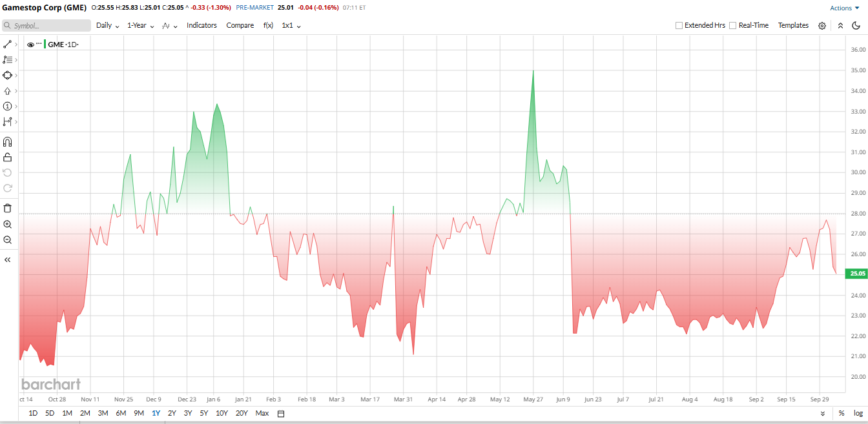Click the PRE-MARKET label text
This screenshot has width=868, height=424.
coord(256,8)
